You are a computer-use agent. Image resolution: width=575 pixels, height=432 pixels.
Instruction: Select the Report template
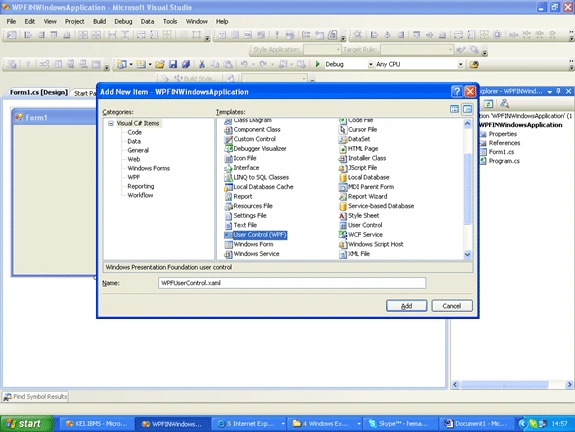click(238, 196)
